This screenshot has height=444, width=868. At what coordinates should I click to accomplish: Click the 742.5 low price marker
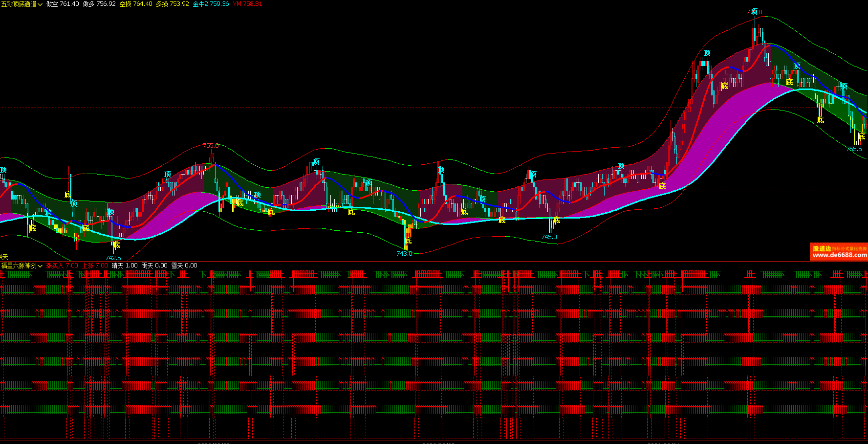[x=113, y=258]
